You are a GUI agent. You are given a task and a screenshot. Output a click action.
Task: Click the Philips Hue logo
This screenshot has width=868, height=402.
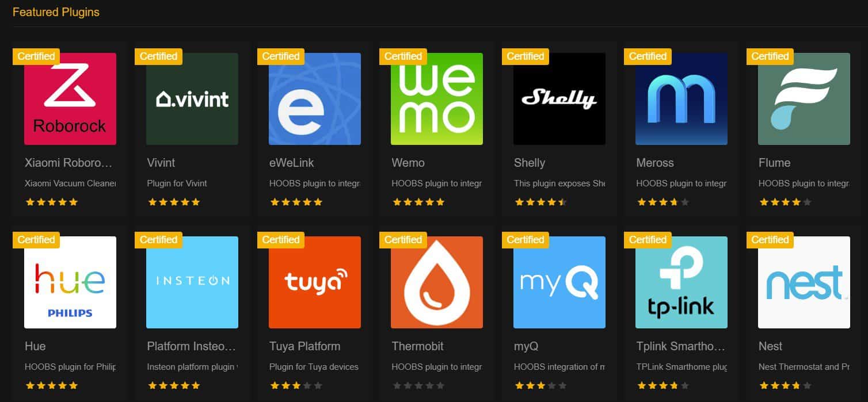(70, 282)
